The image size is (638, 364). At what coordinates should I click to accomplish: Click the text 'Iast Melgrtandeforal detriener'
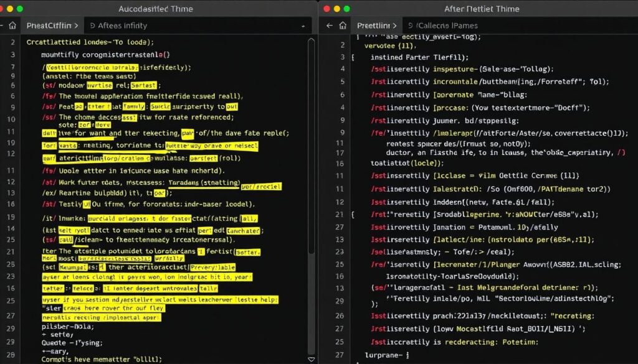pyautogui.click(x=518, y=287)
